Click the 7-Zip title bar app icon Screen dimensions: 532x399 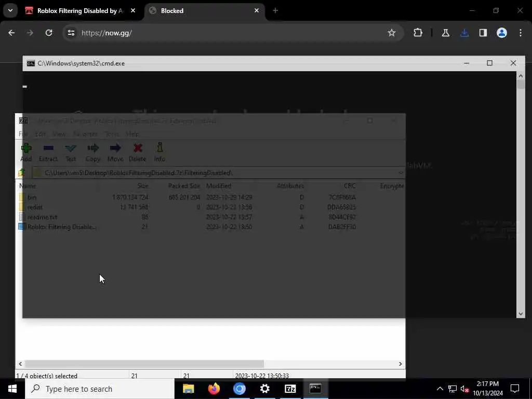point(23,121)
